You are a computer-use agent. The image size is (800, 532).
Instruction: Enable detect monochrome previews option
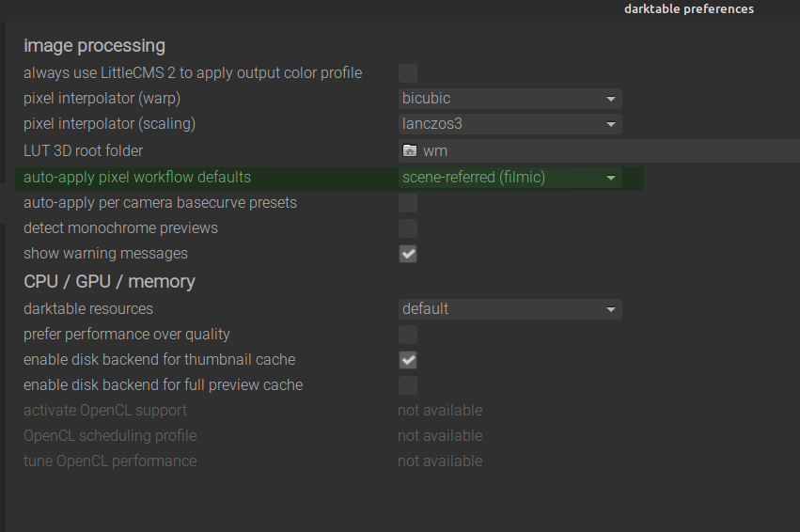point(408,228)
